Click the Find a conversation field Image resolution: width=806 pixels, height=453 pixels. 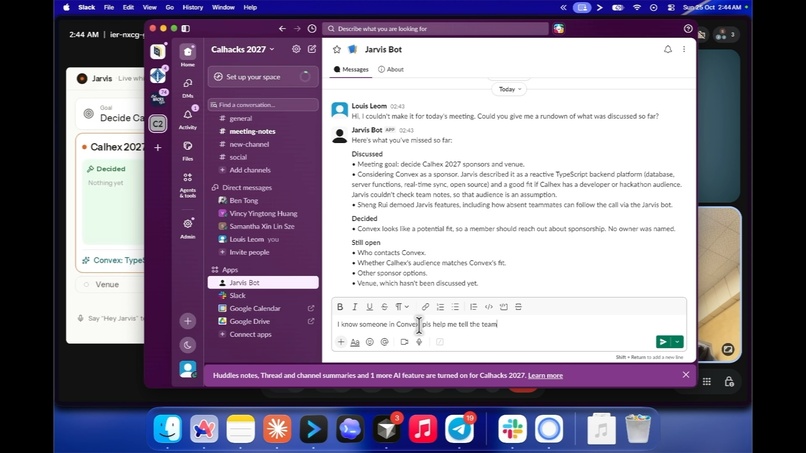coord(263,105)
